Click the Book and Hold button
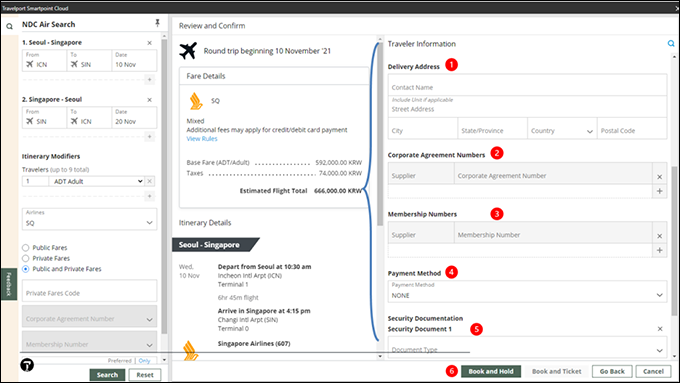The width and height of the screenshot is (680, 383). coord(490,371)
